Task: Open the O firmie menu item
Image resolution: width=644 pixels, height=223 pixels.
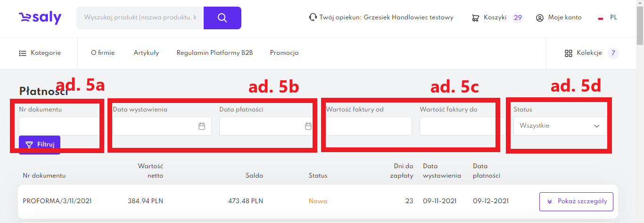Action: 103,53
